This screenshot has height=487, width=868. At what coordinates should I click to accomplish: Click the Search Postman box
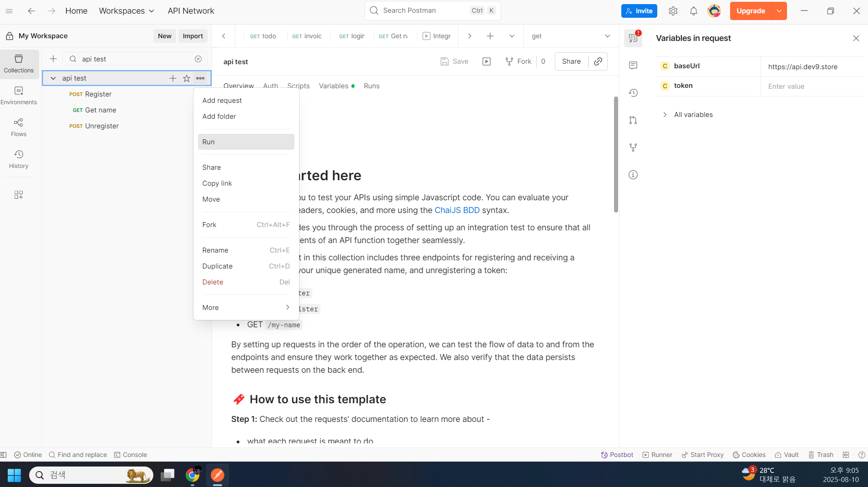tap(432, 10)
